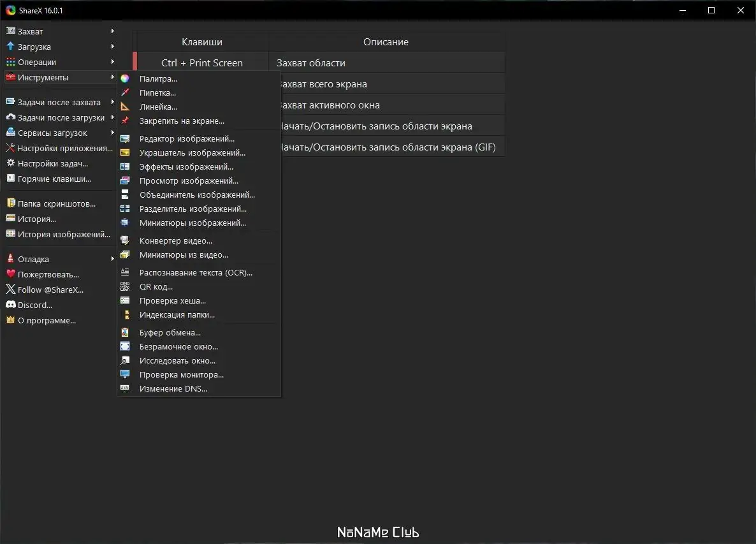
Task: Click the Безрамочное окно icon
Action: tap(125, 346)
